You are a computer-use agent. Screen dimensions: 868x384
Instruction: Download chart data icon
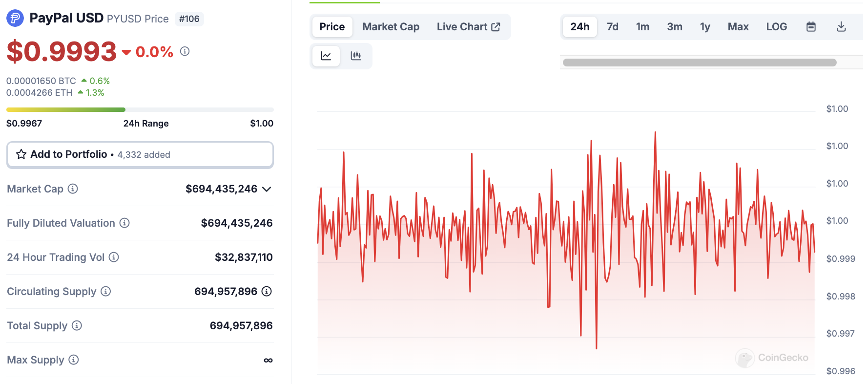841,27
